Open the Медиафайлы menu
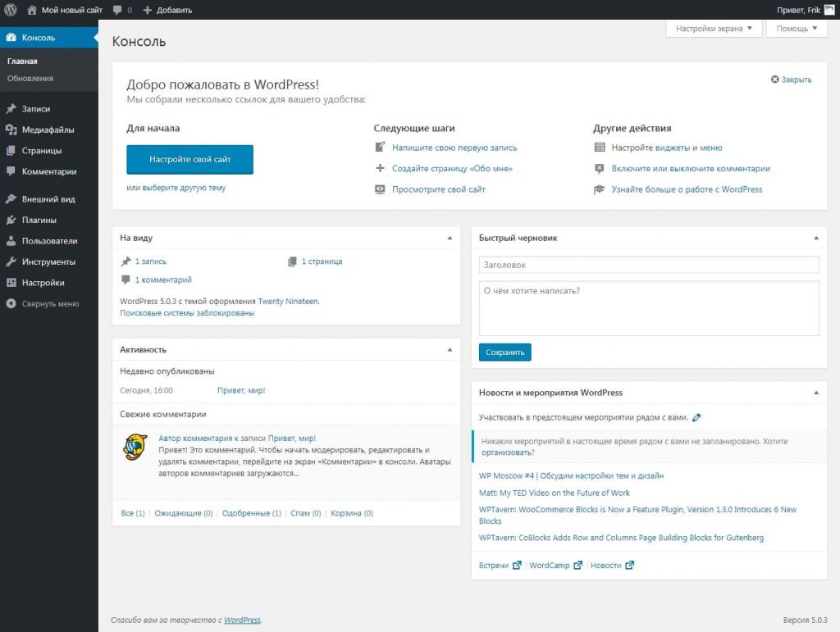 point(48,130)
